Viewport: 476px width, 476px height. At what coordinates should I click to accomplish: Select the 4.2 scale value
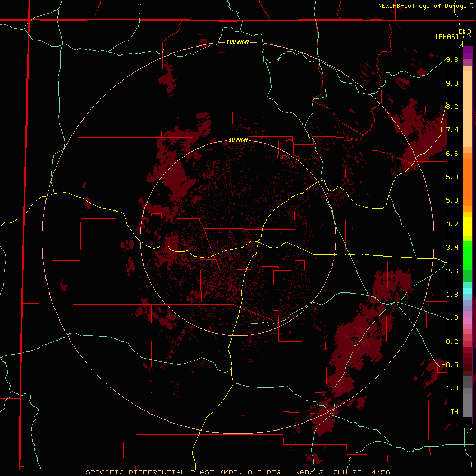(452, 224)
